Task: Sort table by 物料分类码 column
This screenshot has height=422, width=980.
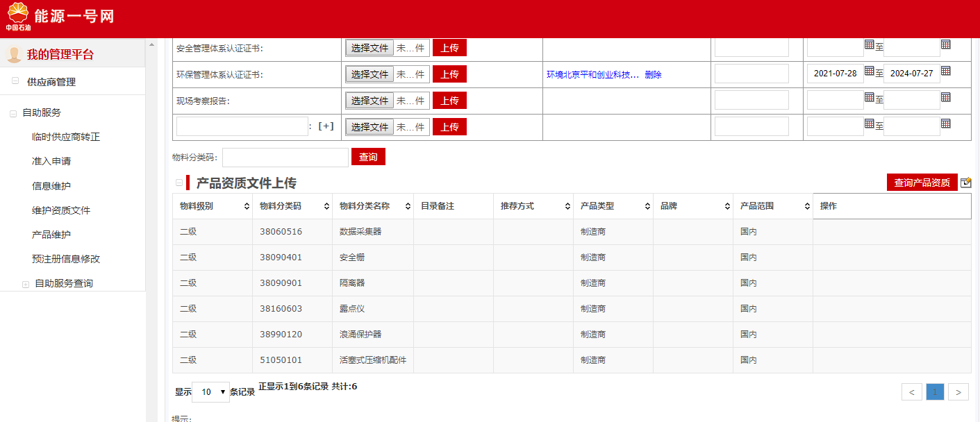Action: [326, 207]
